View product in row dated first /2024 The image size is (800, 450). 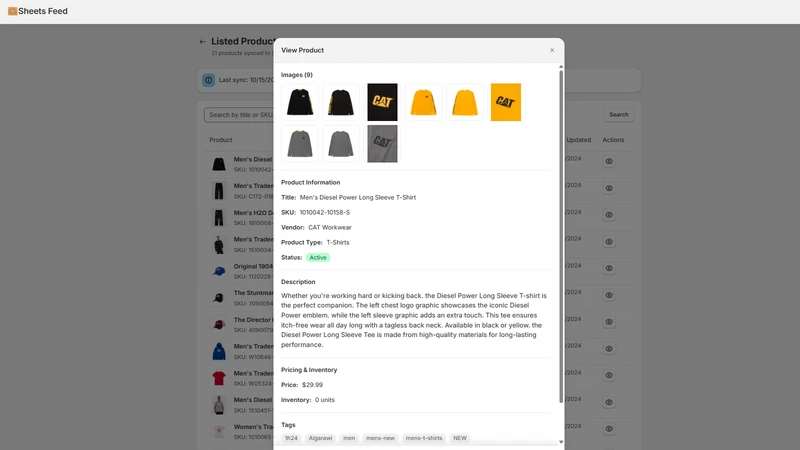pos(609,161)
